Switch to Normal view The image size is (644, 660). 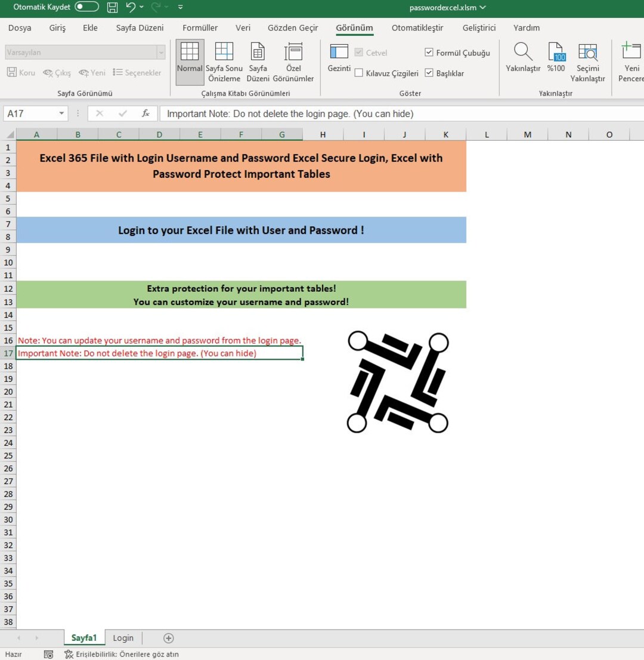click(189, 60)
